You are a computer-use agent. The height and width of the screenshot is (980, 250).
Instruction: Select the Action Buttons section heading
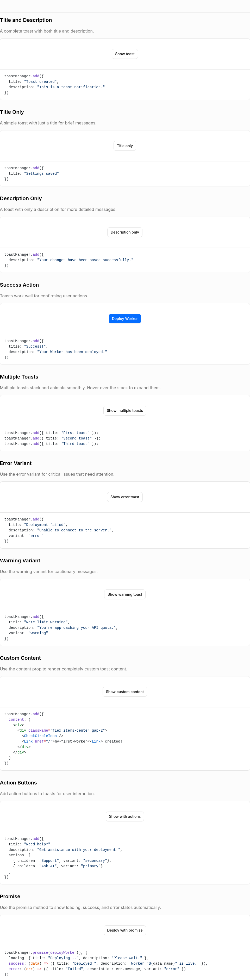[19, 783]
